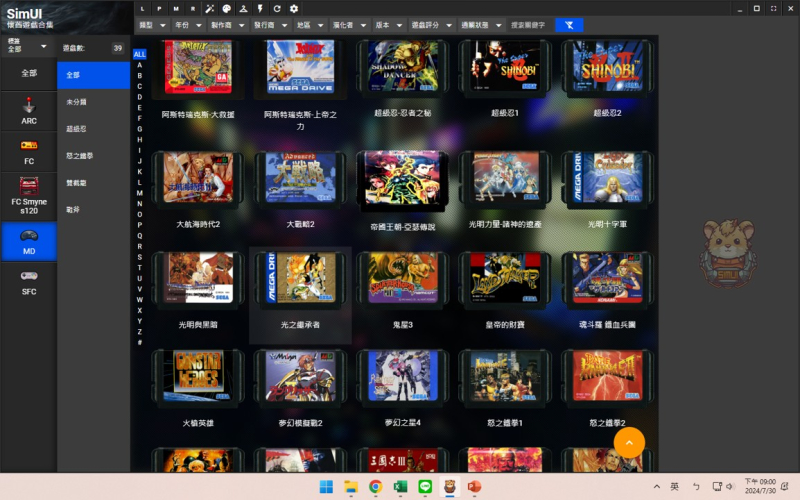
Task: Toggle the R panel button in toolbar
Action: pyautogui.click(x=193, y=9)
